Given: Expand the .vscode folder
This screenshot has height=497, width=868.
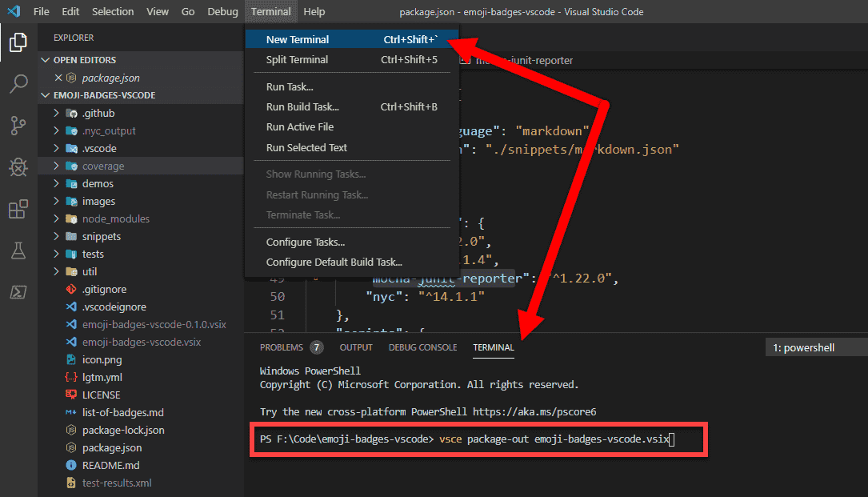Looking at the screenshot, I should [56, 149].
